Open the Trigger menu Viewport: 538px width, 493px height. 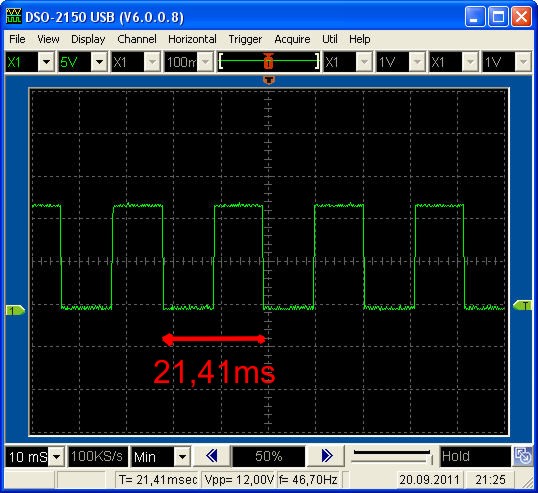pos(245,39)
